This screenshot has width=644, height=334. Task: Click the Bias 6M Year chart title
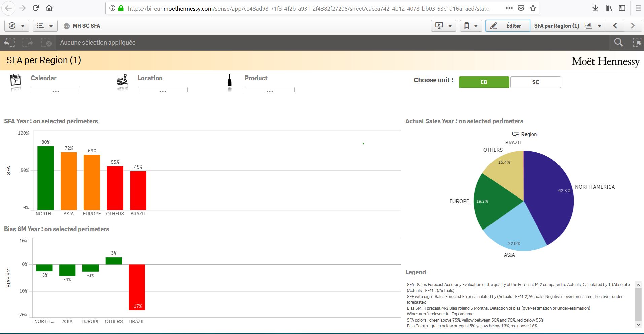click(x=57, y=229)
